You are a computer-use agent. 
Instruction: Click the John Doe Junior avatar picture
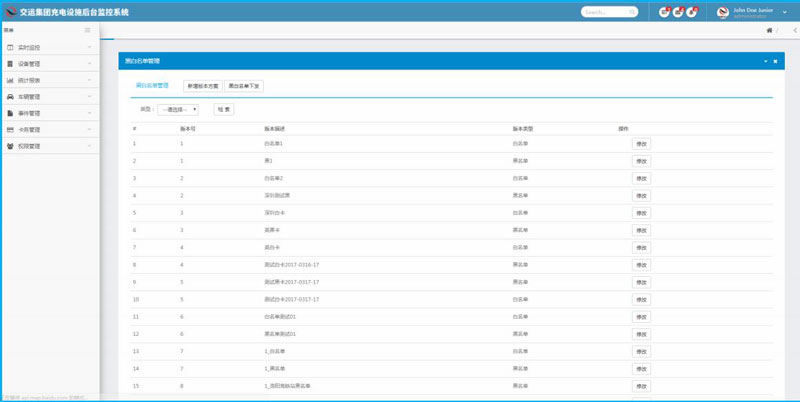pos(722,12)
